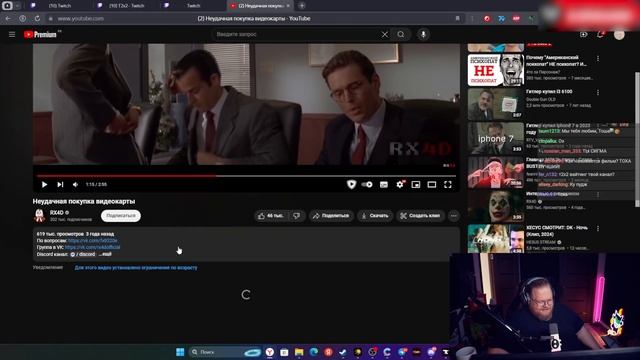Enter fullscreen video mode
This screenshot has width=640, height=360.
pyautogui.click(x=448, y=184)
